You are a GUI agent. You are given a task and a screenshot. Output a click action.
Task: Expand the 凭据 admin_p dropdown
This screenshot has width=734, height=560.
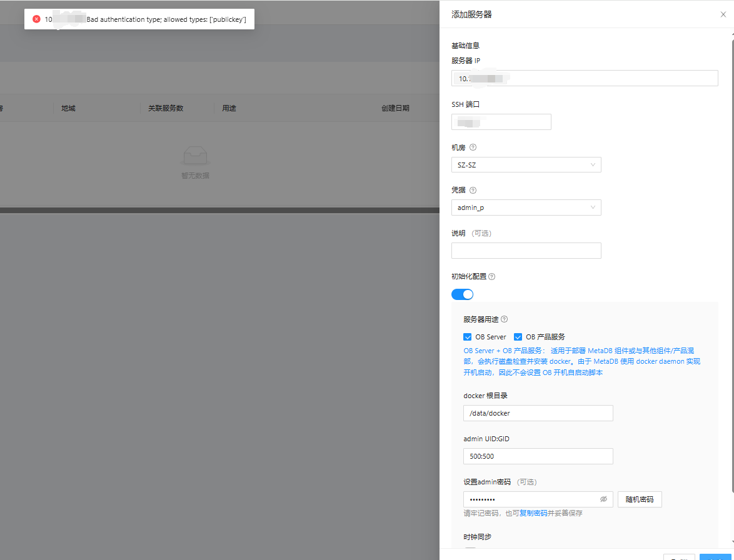pyautogui.click(x=526, y=207)
